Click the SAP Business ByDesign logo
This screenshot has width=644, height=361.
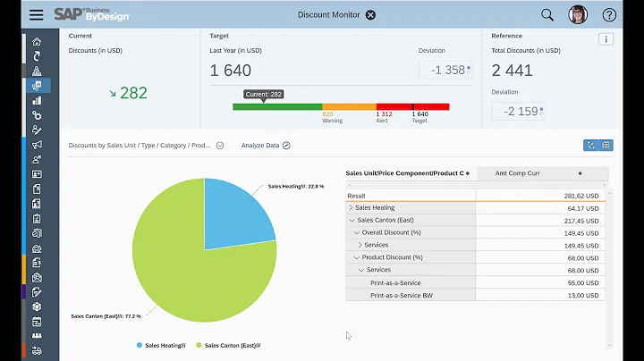tap(92, 14)
